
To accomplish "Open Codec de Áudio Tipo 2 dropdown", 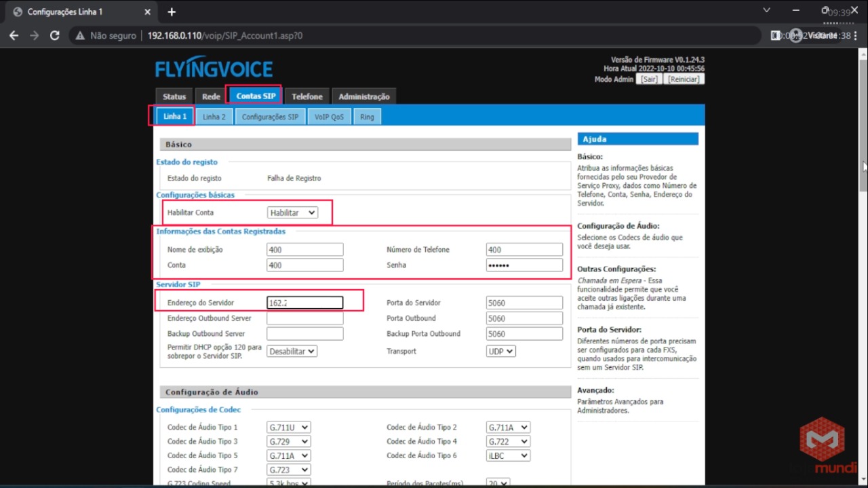I will pyautogui.click(x=509, y=428).
